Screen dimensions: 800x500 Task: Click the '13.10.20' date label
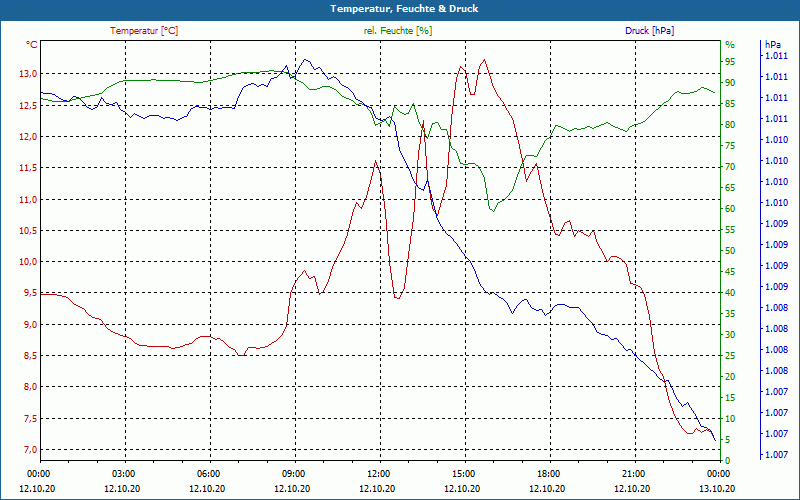click(x=717, y=488)
